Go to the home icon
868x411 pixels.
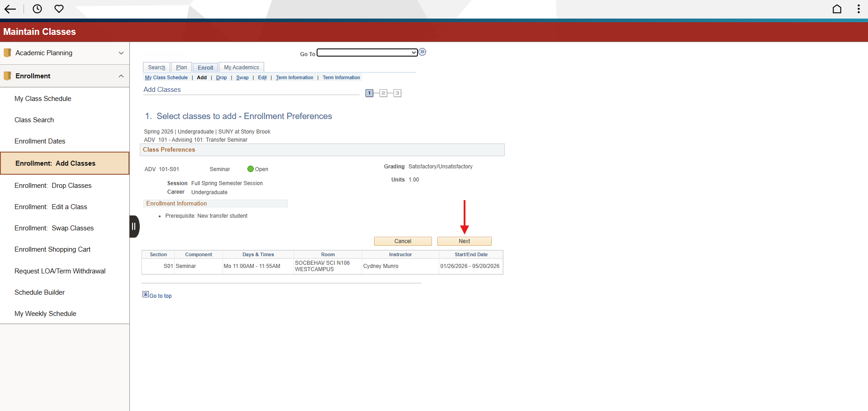(x=837, y=9)
